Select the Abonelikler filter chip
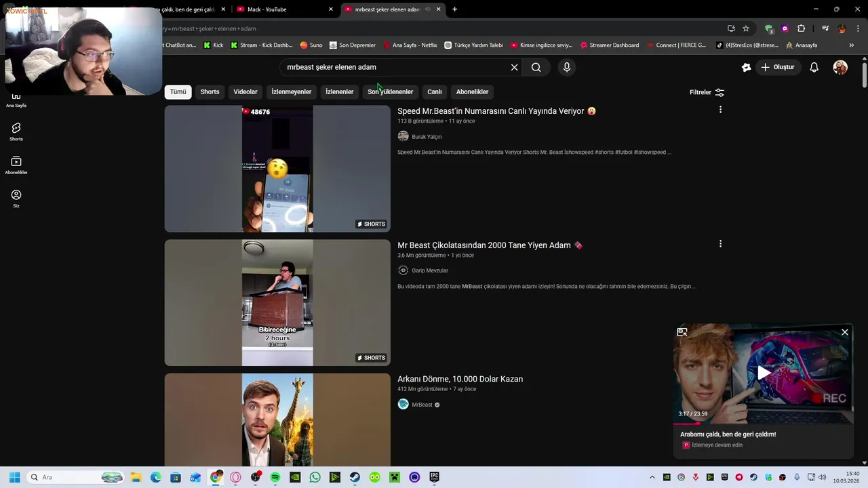 [472, 91]
